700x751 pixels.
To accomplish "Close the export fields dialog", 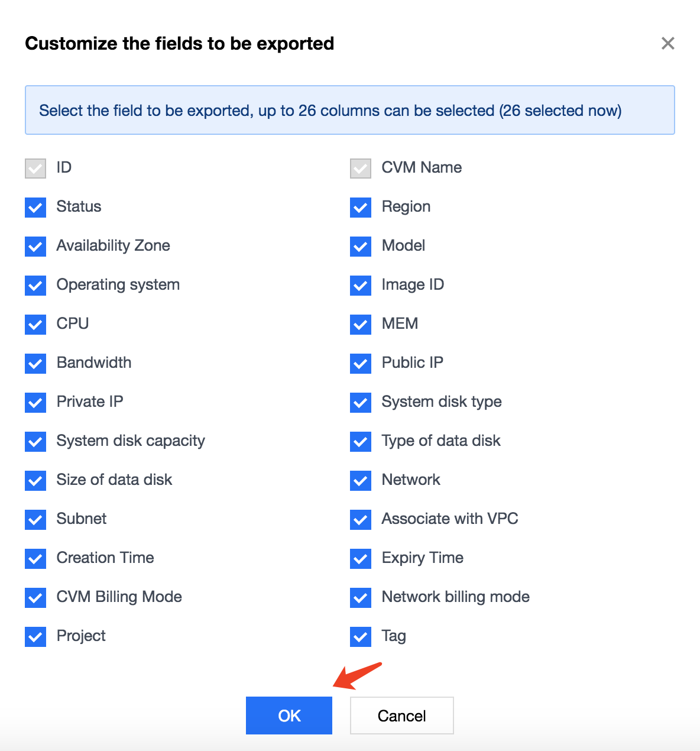I will coord(667,43).
